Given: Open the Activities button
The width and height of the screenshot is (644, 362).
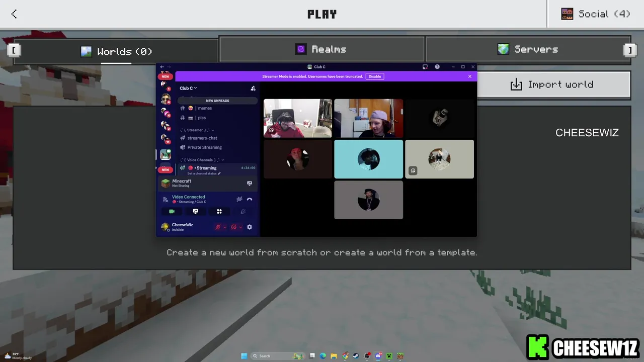Looking at the screenshot, I should 219,212.
